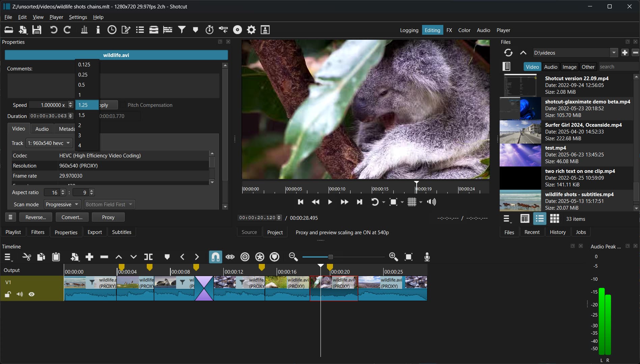Toggle timeline Snapping magnet
The height and width of the screenshot is (364, 640).
(x=215, y=257)
